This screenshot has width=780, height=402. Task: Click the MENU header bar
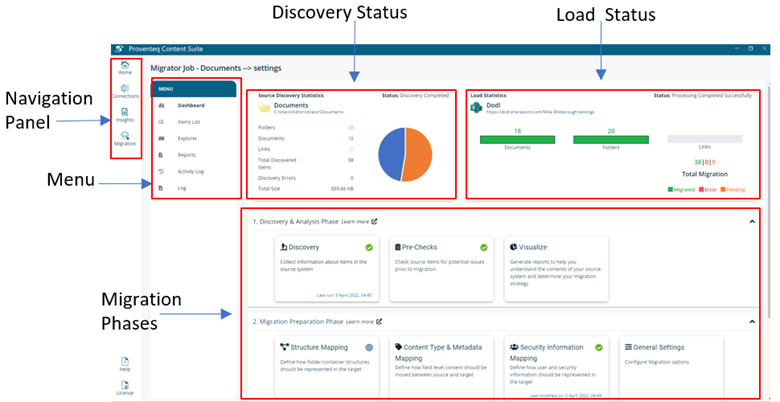point(194,89)
